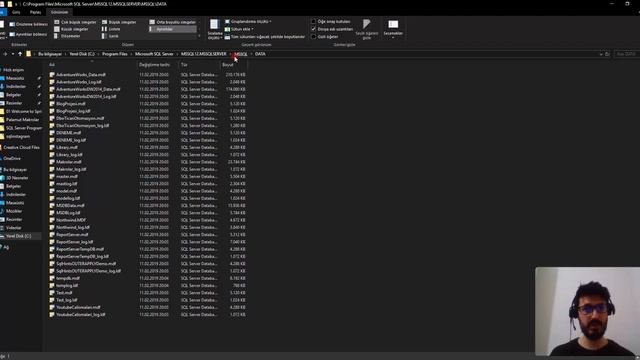This screenshot has width=640, height=360.
Task: Select İçerik view layout
Action: coord(110,36)
